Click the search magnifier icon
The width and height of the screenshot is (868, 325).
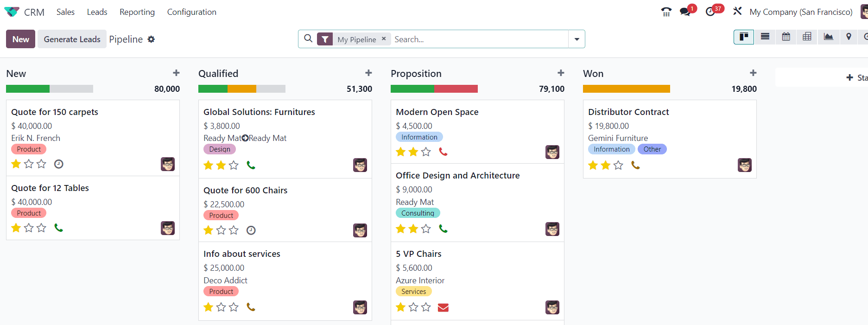308,38
